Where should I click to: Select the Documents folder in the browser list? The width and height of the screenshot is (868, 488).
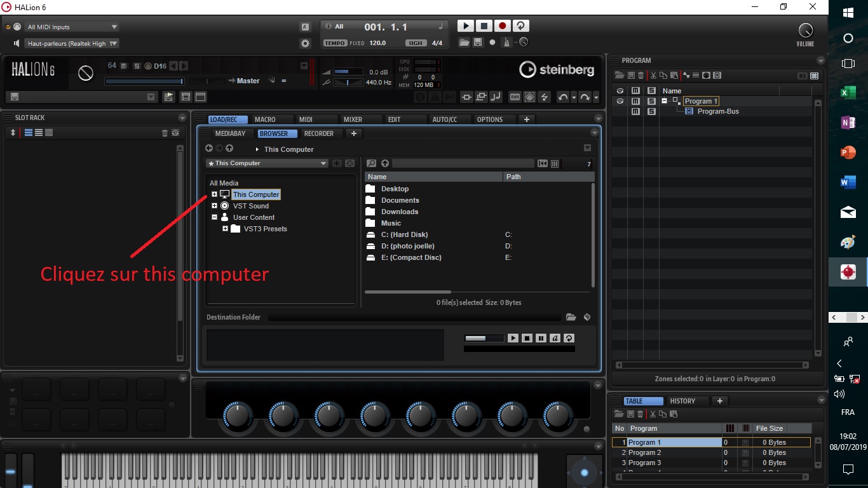point(400,200)
